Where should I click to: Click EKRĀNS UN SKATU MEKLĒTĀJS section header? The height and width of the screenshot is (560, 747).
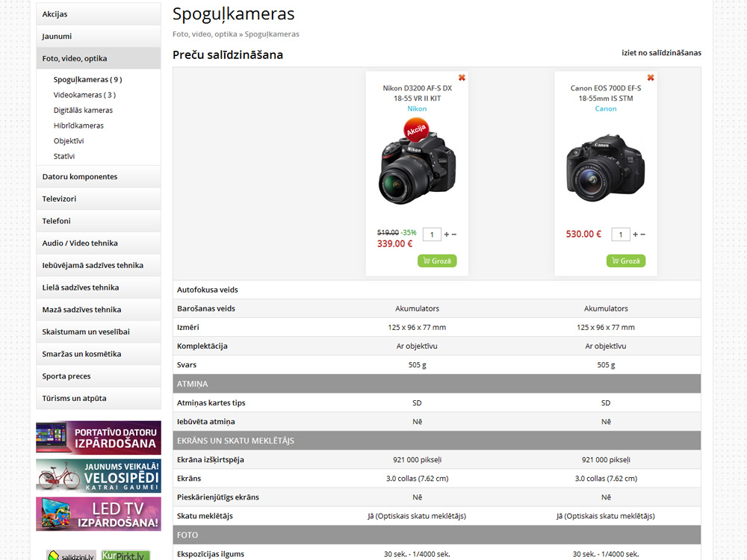(x=436, y=441)
